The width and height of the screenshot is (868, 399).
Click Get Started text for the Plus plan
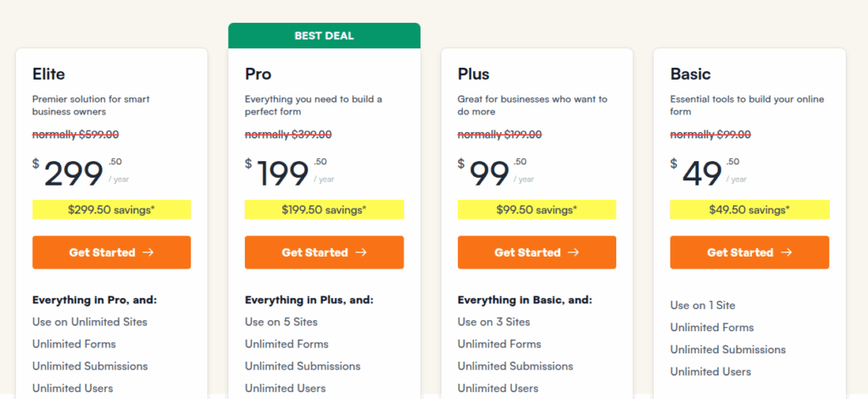(x=527, y=252)
